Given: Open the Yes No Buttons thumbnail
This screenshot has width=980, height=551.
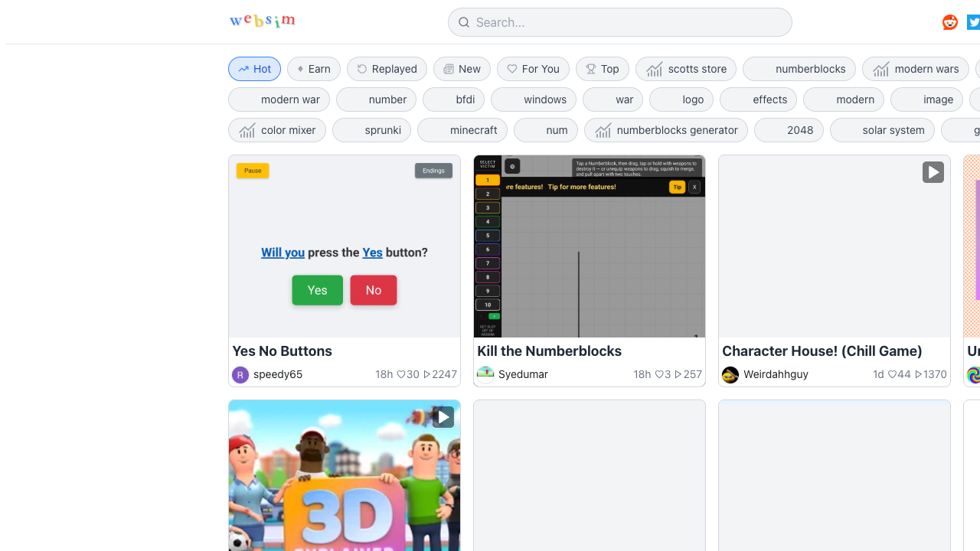Looking at the screenshot, I should [345, 246].
